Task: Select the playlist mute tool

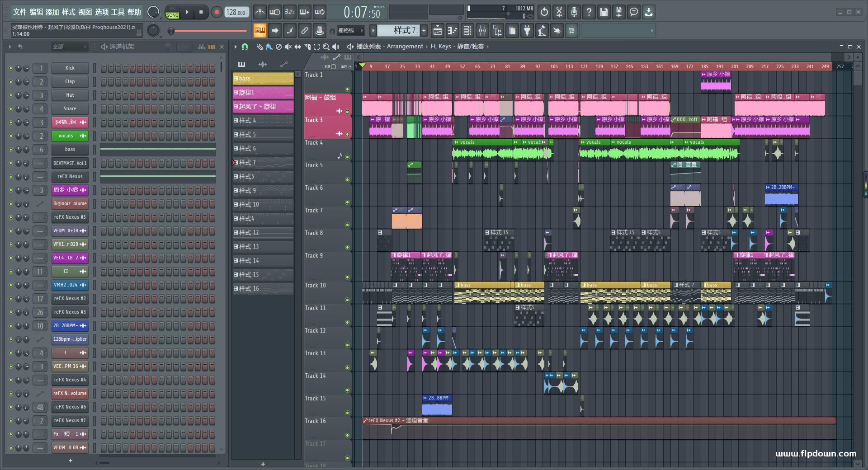Action: (288, 47)
